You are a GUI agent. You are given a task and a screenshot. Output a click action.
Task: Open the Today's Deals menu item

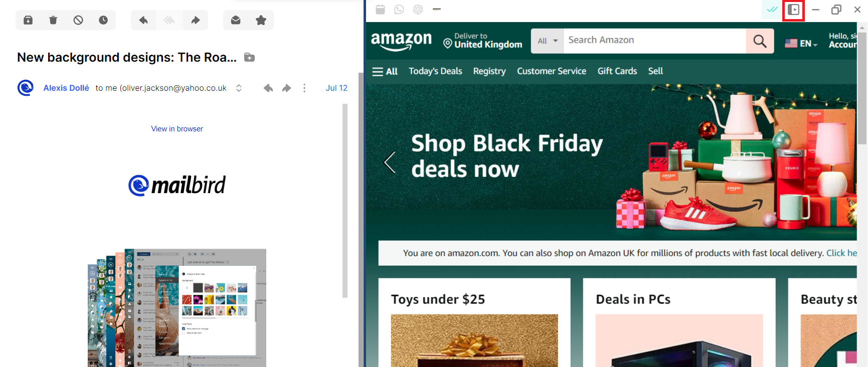435,71
